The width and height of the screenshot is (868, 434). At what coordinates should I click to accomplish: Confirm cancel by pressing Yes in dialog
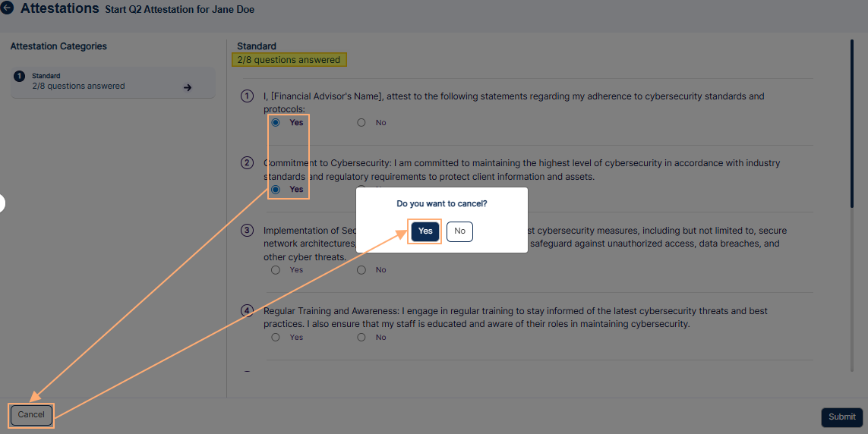coord(425,231)
